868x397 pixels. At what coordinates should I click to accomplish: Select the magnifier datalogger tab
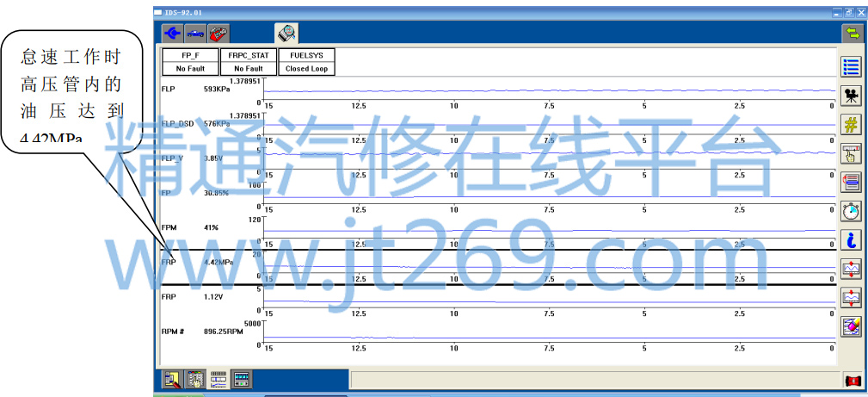click(x=286, y=34)
